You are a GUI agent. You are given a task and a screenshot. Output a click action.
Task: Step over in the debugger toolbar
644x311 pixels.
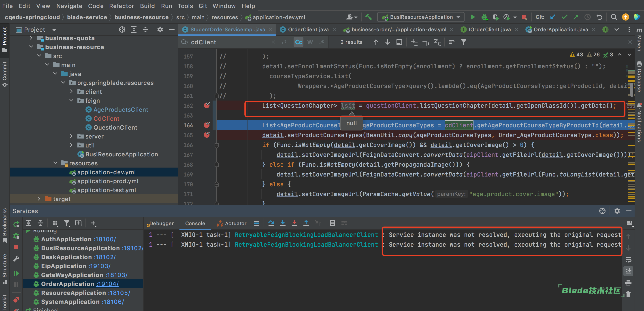point(271,223)
